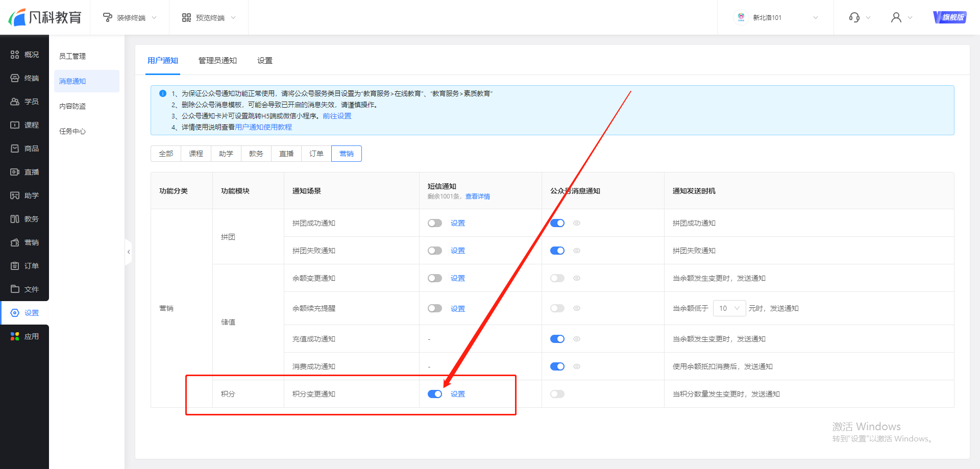Preview 充值成功通知 with eye icon
980x469 pixels.
(x=577, y=339)
